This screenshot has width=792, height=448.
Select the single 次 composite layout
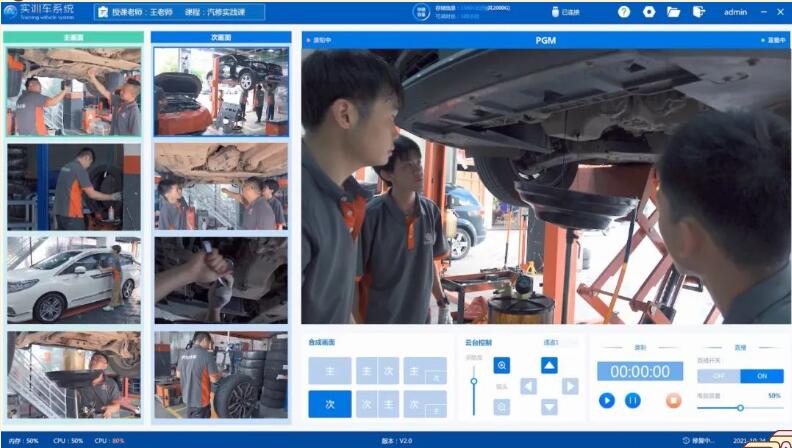(x=329, y=404)
